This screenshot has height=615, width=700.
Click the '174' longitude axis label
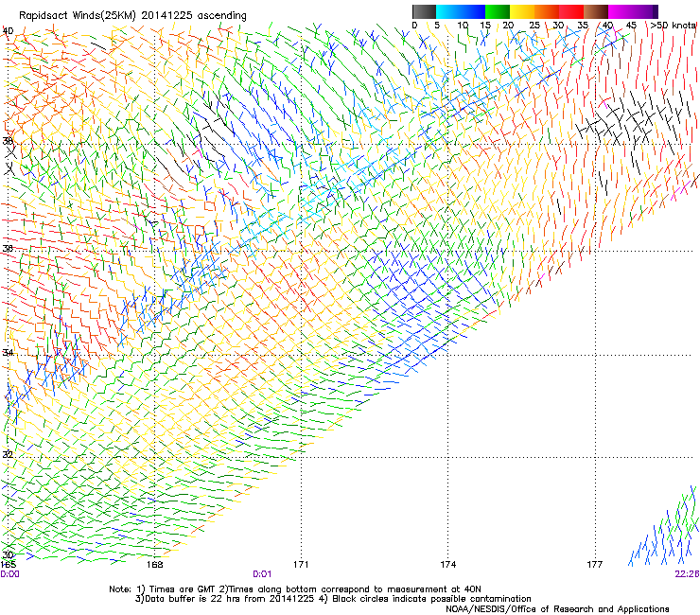click(x=447, y=565)
